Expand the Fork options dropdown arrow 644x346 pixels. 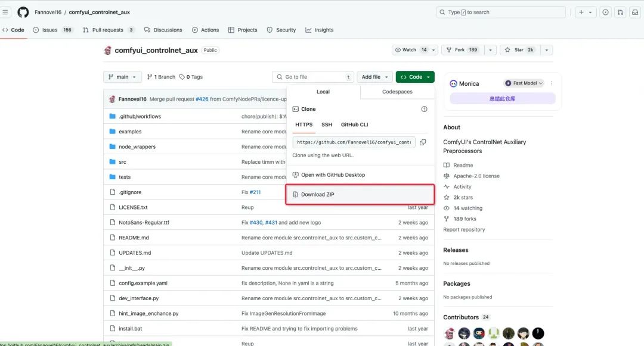[490, 50]
